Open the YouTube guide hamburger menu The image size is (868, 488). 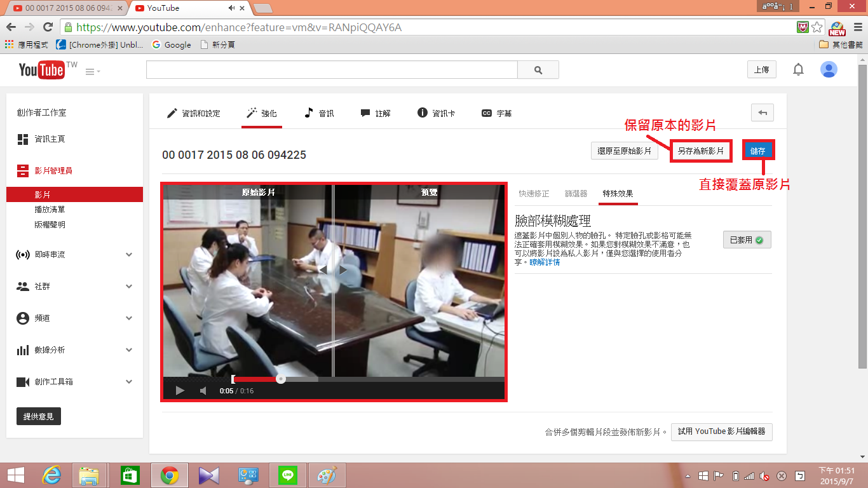pyautogui.click(x=93, y=72)
